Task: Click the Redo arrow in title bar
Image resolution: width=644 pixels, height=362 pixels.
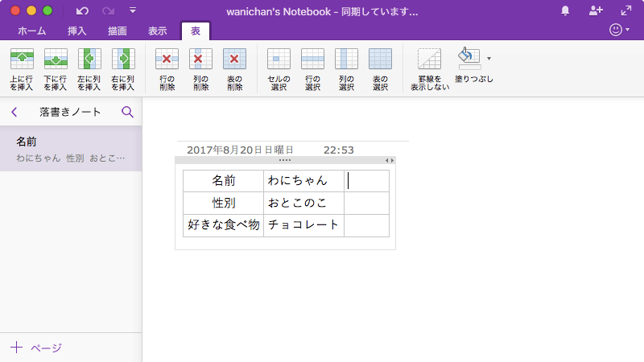Action: (x=109, y=11)
